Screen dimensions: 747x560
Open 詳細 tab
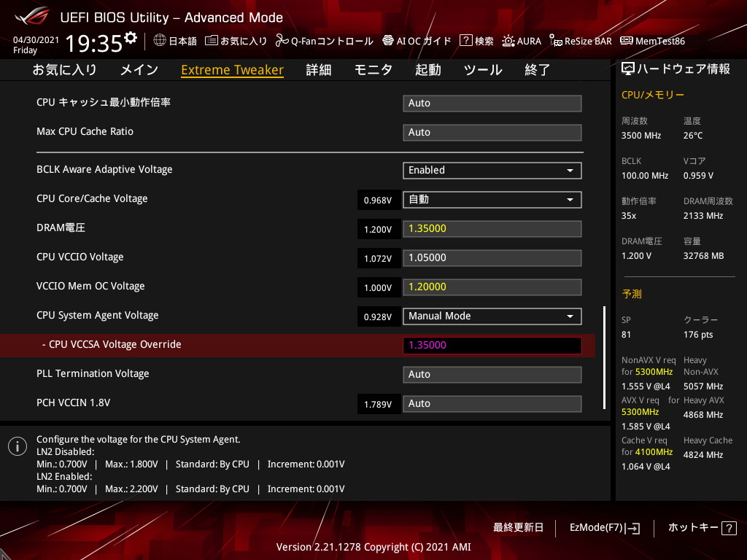coord(319,70)
